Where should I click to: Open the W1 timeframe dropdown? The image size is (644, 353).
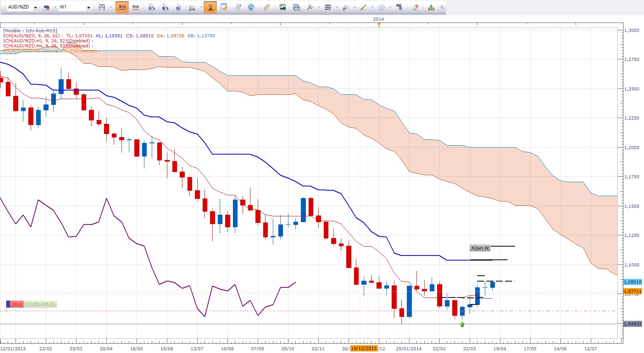(89, 7)
